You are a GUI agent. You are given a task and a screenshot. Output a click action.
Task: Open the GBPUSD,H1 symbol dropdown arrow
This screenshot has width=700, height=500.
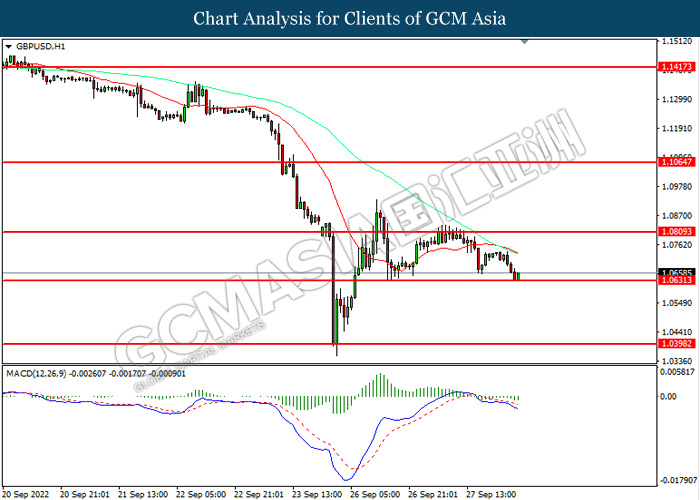tap(8, 46)
